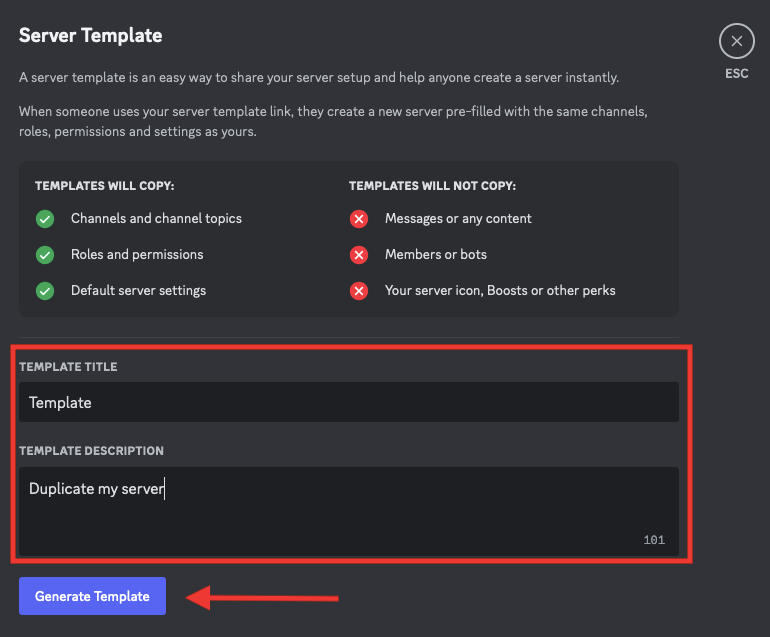Screen dimensions: 770x637
Task: Click the green check beside Channels and channel topics
Action: (x=45, y=219)
